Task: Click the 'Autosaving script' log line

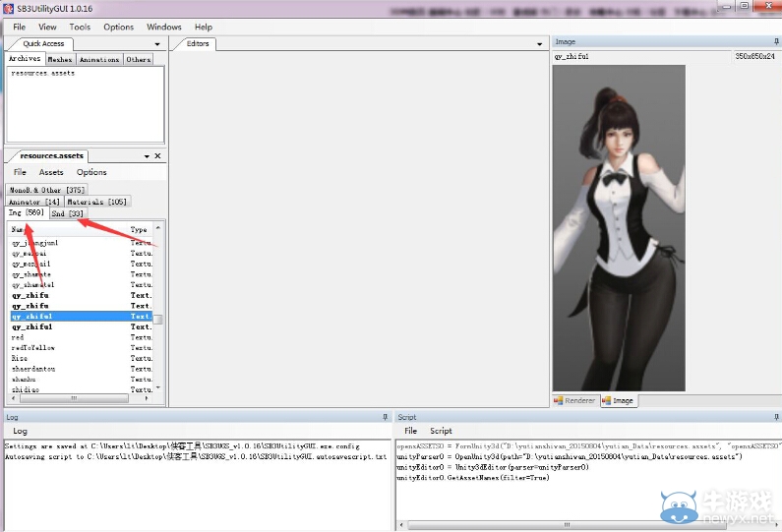Action: click(x=196, y=456)
